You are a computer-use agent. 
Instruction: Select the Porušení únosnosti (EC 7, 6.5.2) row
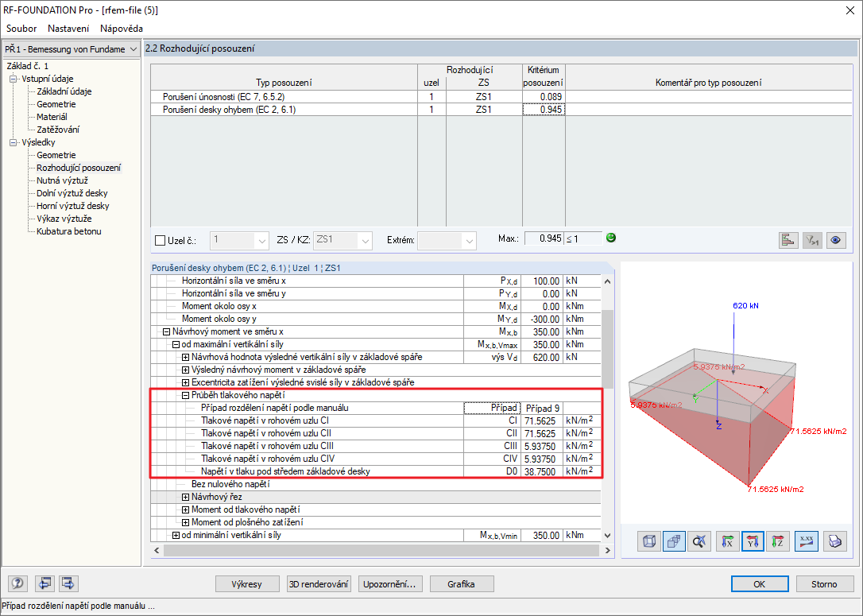point(501,97)
